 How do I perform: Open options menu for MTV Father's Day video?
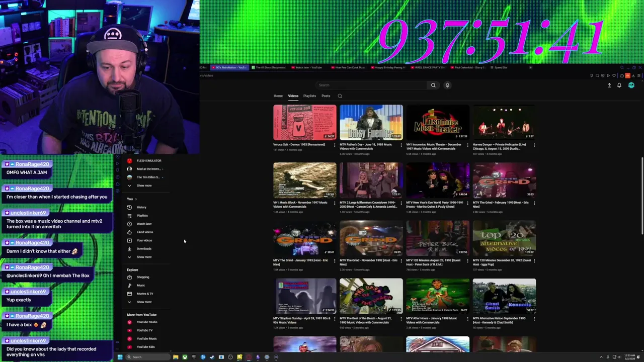pos(401,145)
